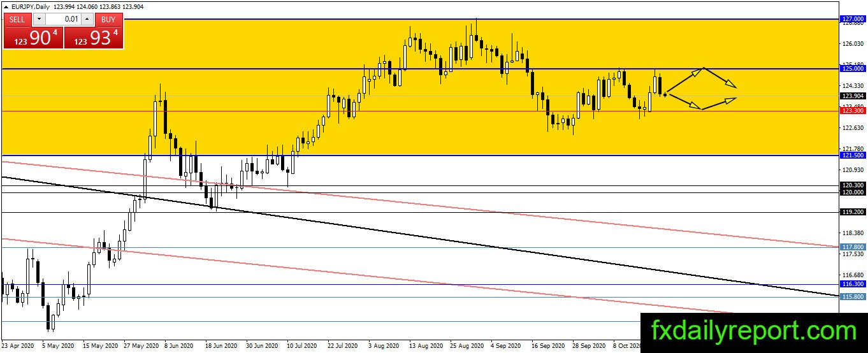Image resolution: width=868 pixels, height=353 pixels.
Task: Click the 123.93 buy price tile
Action: click(94, 38)
